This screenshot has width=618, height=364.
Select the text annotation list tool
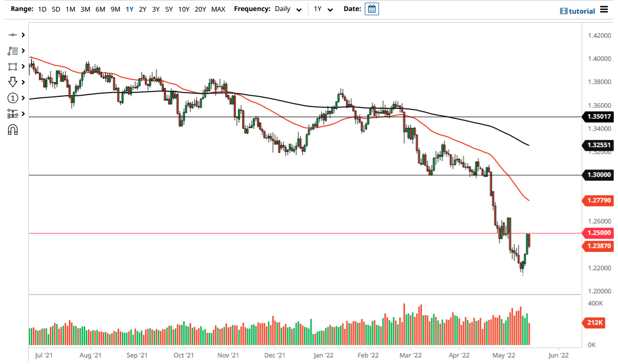(x=13, y=51)
